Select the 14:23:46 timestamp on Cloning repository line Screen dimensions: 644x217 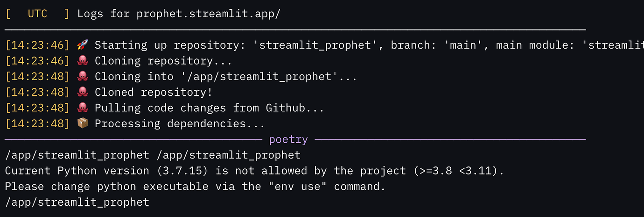click(x=37, y=61)
